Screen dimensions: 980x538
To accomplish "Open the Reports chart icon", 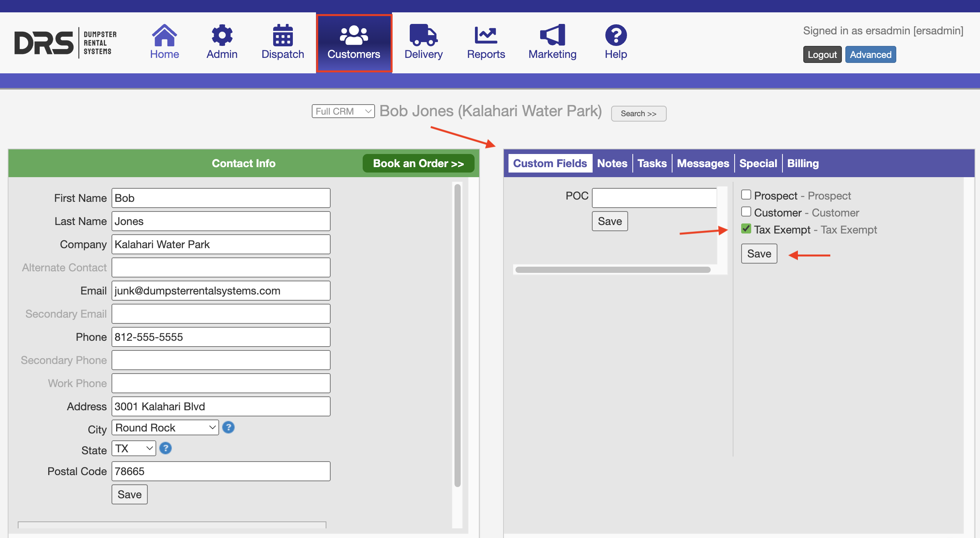I will coord(486,35).
